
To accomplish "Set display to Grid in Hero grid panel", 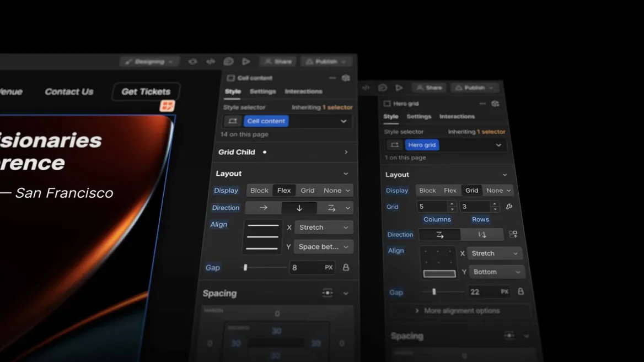I will tap(471, 191).
